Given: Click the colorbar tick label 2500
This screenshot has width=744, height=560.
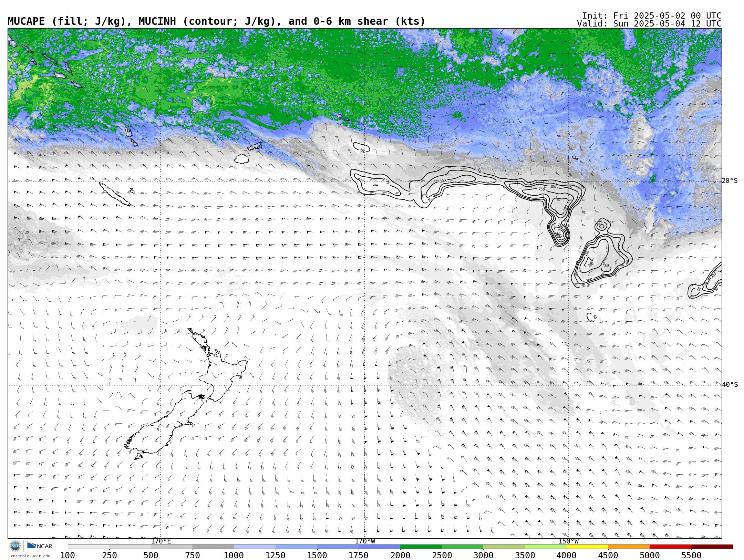Looking at the screenshot, I should tap(442, 556).
